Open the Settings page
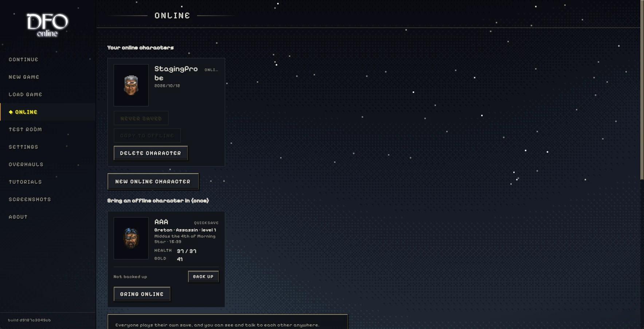 coord(23,147)
